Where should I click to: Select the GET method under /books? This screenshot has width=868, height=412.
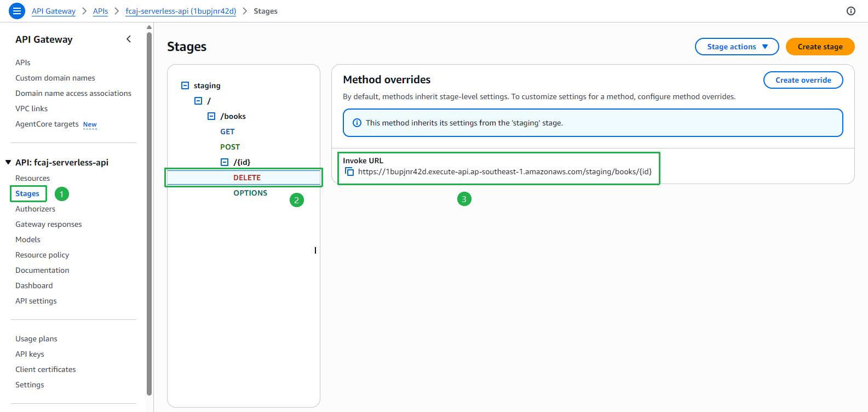(227, 131)
